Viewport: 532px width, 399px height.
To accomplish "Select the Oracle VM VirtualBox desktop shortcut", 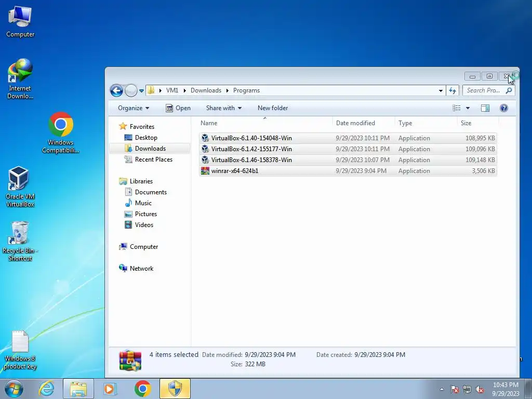I will tap(20, 187).
